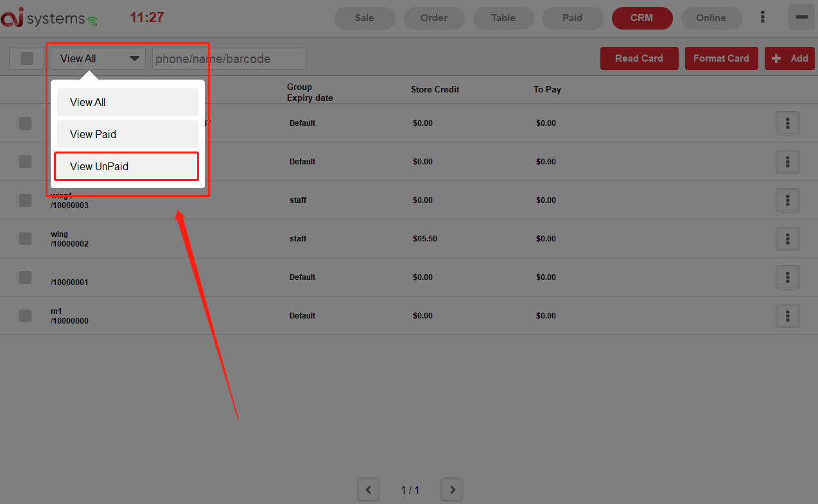Open the three-dot menu for wing1 /10000003 row

click(x=788, y=200)
